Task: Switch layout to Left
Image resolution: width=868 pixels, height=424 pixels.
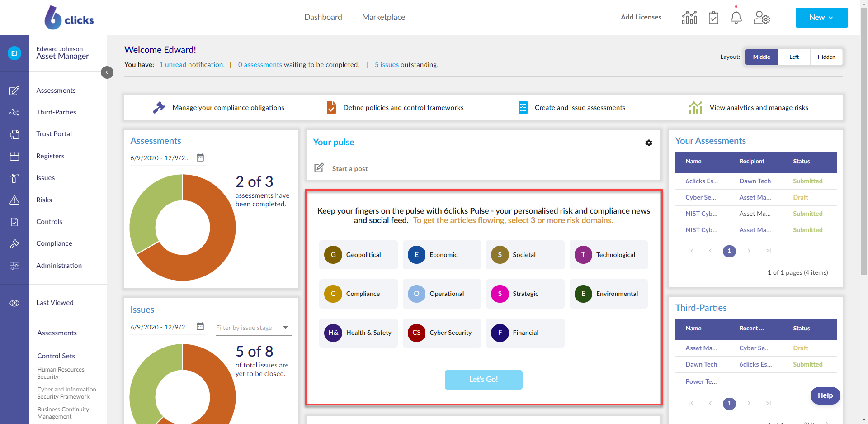Action: tap(794, 57)
